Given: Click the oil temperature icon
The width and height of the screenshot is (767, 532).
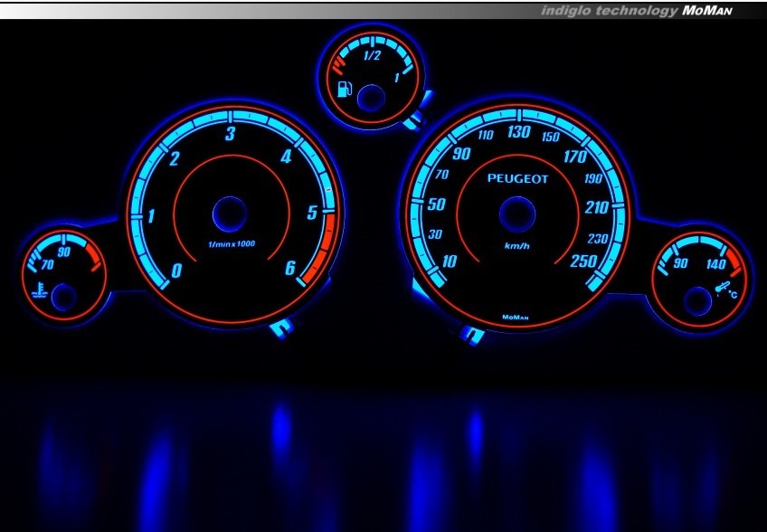Looking at the screenshot, I should 723,291.
